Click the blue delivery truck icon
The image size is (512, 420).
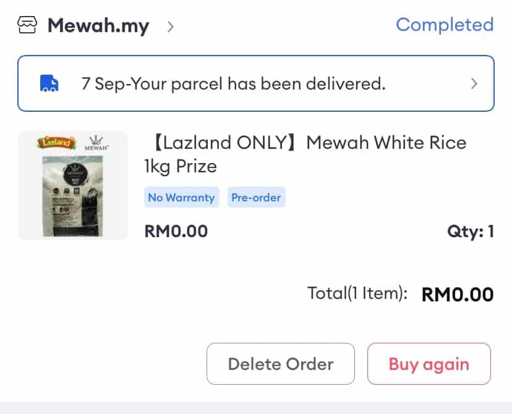point(49,83)
